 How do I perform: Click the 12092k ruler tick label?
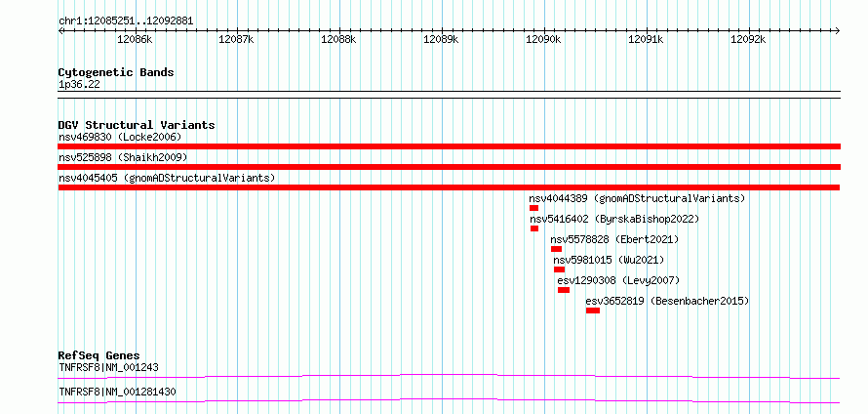748,39
